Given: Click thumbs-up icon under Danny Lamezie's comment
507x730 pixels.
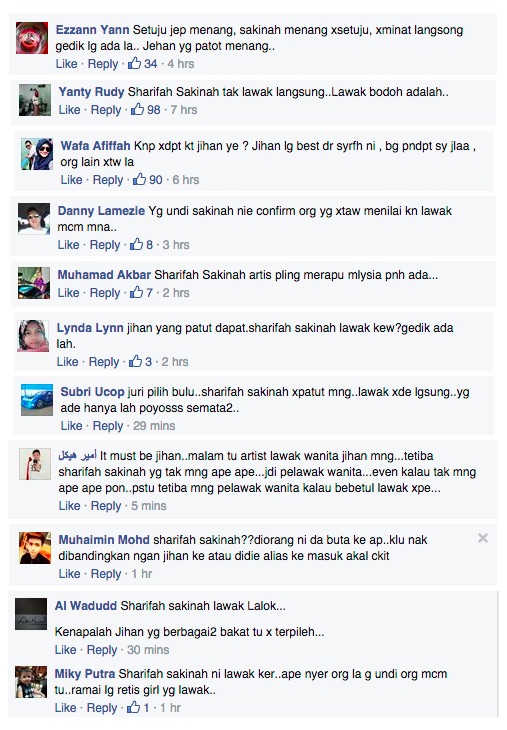Looking at the screenshot, I should pos(136,244).
